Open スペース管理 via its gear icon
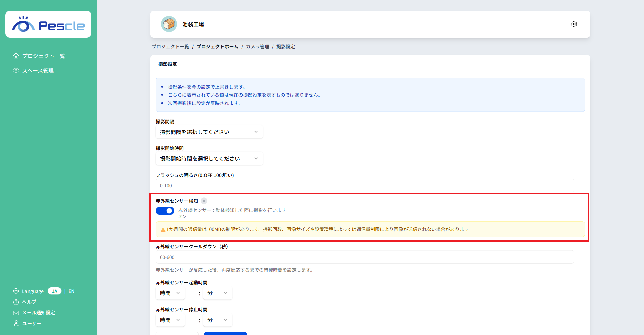 click(x=16, y=70)
